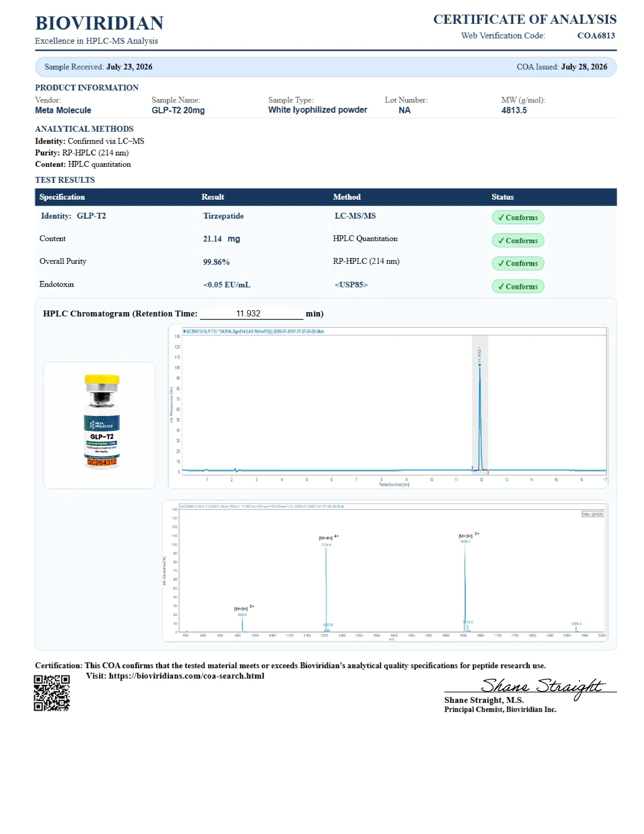644x834 pixels.
Task: Click the Tirzepatide identity result
Action: point(223,216)
